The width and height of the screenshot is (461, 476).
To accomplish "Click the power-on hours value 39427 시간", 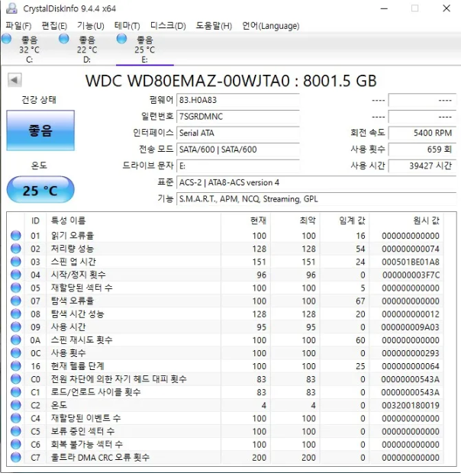I will pyautogui.click(x=422, y=166).
